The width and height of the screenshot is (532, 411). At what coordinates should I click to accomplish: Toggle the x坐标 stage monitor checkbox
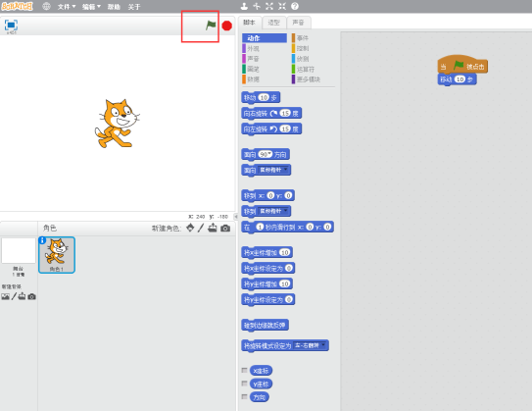(244, 370)
